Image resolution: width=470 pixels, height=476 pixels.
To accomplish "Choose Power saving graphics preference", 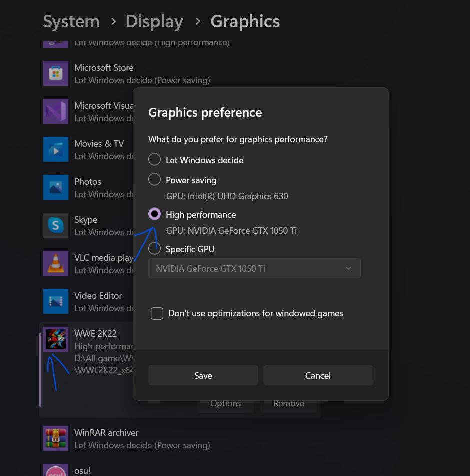I will point(154,179).
